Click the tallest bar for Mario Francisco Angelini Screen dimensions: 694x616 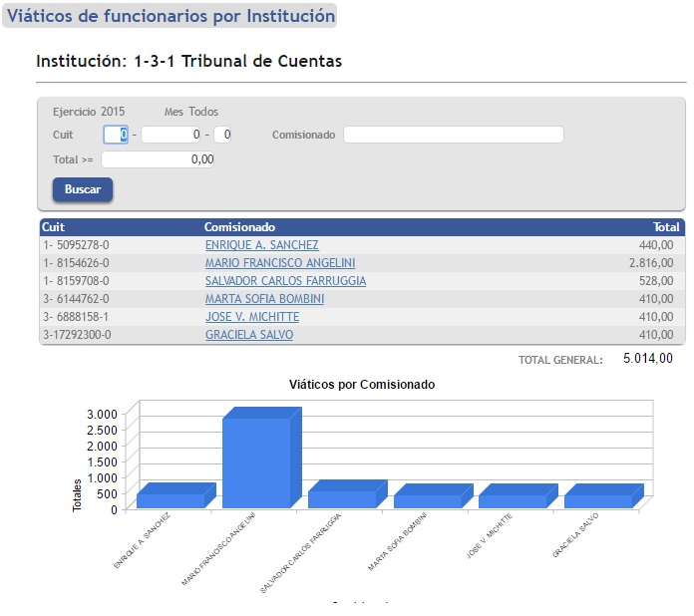click(258, 461)
